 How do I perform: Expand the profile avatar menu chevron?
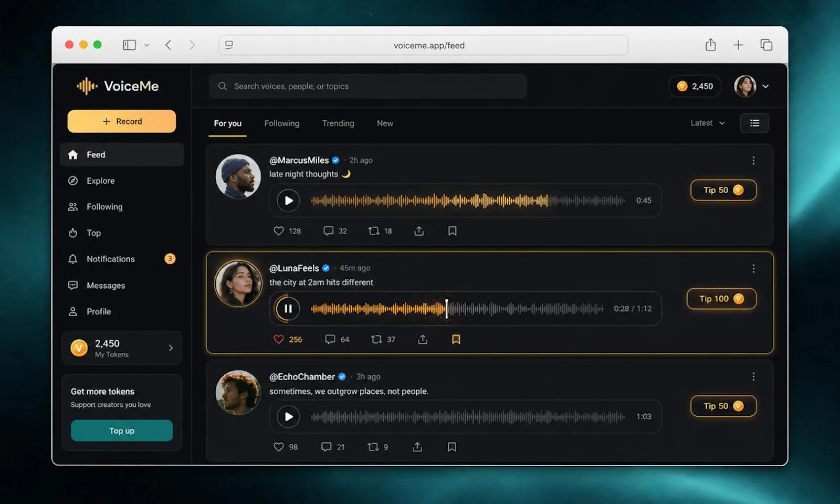(x=765, y=86)
